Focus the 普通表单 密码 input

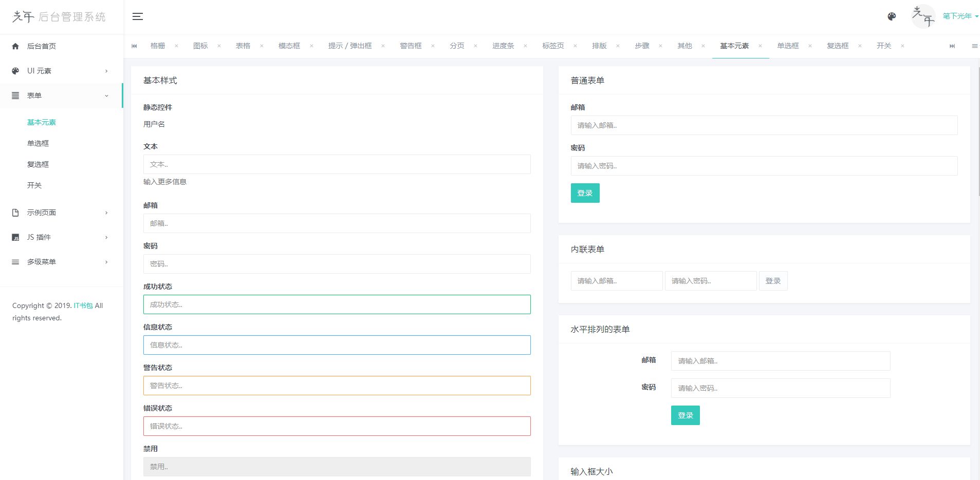pos(764,166)
